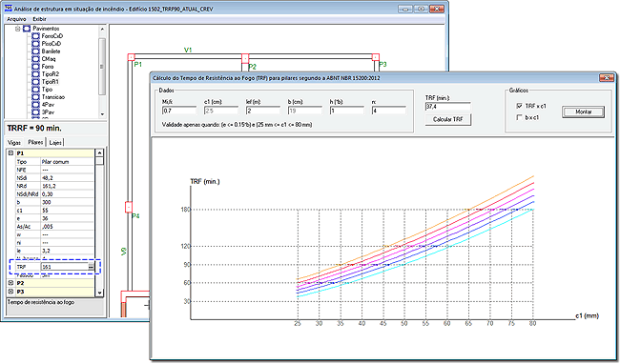Click the 'Pilar comum' Tipo value

click(x=55, y=162)
